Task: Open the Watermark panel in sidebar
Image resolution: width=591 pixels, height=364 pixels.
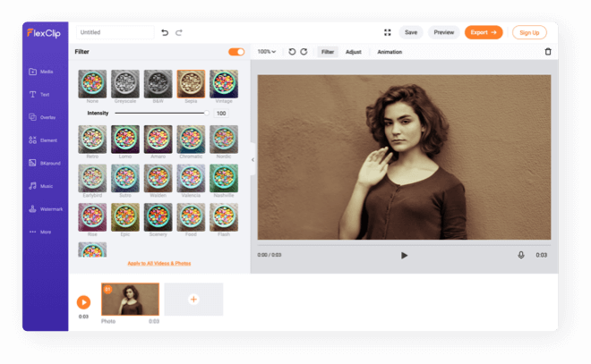Action: pyautogui.click(x=46, y=209)
